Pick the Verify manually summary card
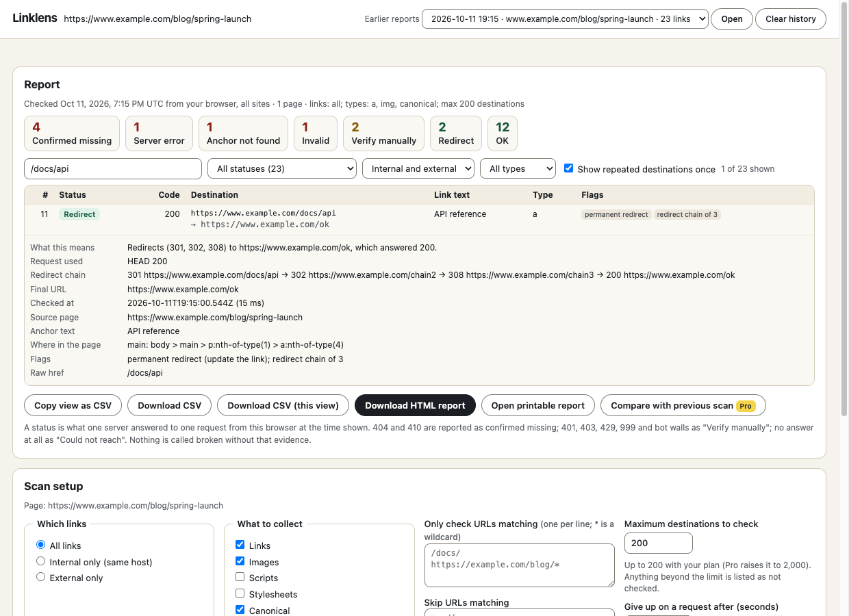This screenshot has width=849, height=616. [383, 133]
